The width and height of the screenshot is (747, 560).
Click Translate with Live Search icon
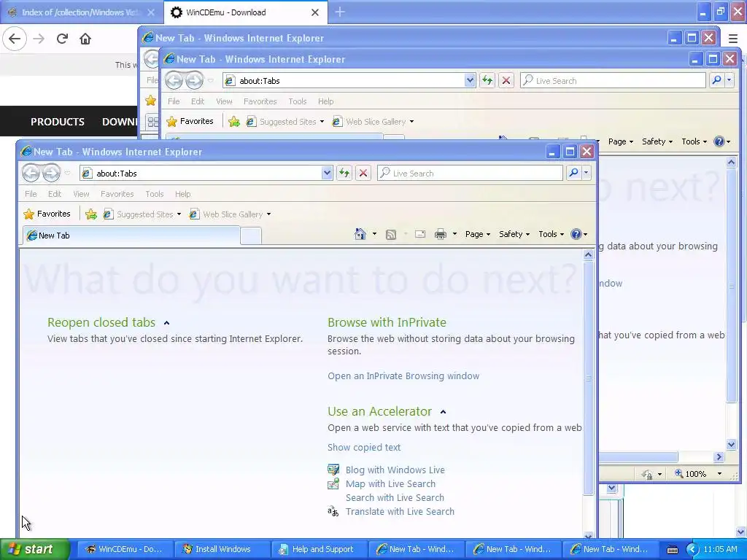click(x=333, y=511)
